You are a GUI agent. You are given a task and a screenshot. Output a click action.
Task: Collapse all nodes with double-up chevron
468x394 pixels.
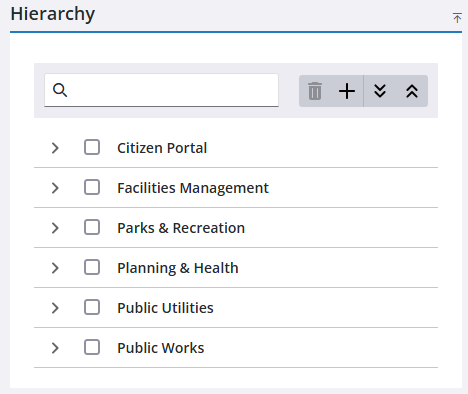(x=412, y=91)
